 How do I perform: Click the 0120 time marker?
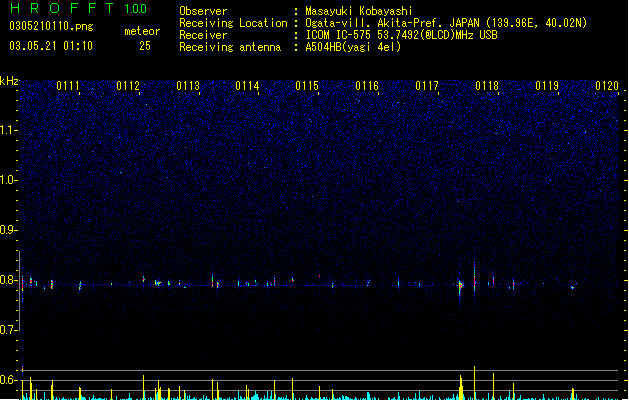point(607,86)
